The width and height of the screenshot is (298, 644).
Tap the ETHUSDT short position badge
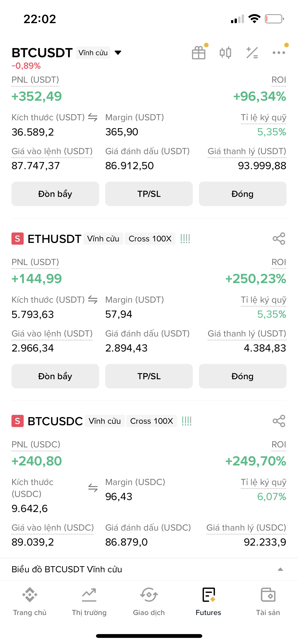click(x=18, y=239)
